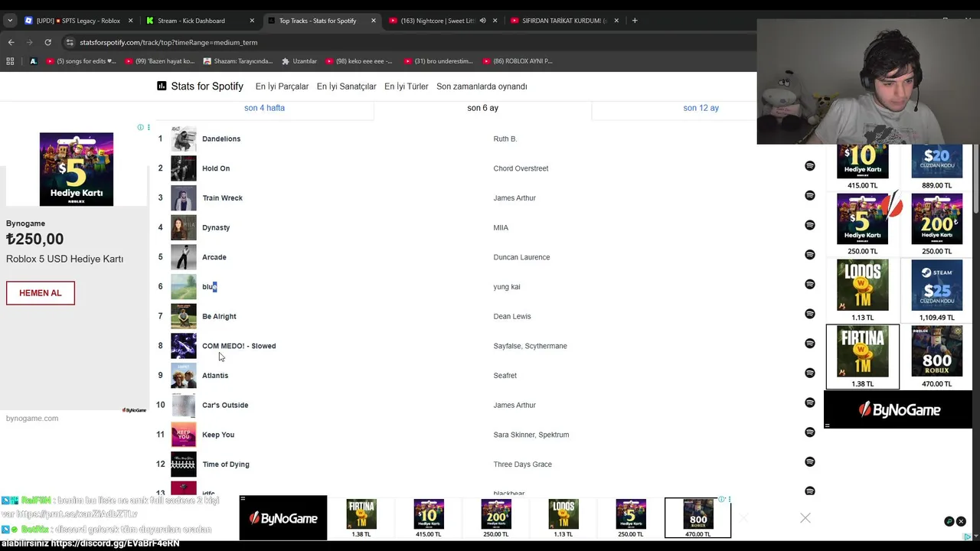Click the track title Atlantis
Image resolution: width=980 pixels, height=551 pixels.
(x=215, y=376)
